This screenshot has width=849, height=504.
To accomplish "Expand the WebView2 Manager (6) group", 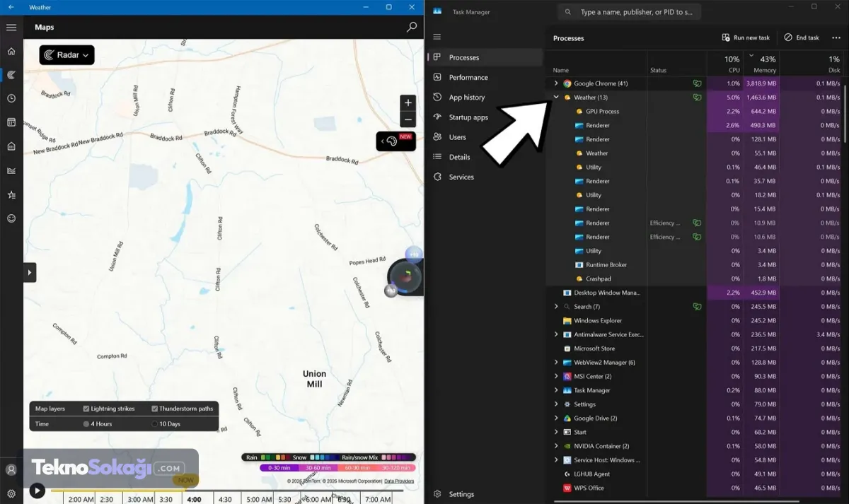I will click(x=556, y=363).
